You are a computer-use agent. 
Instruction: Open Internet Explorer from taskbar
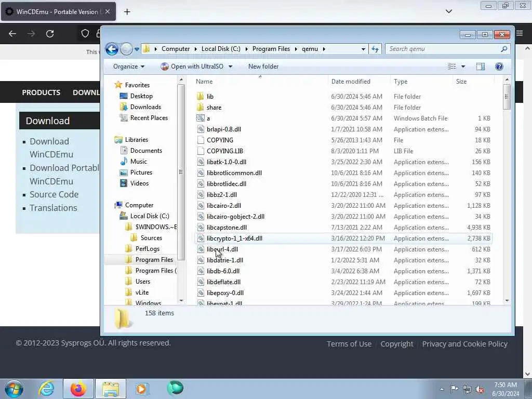click(46, 389)
